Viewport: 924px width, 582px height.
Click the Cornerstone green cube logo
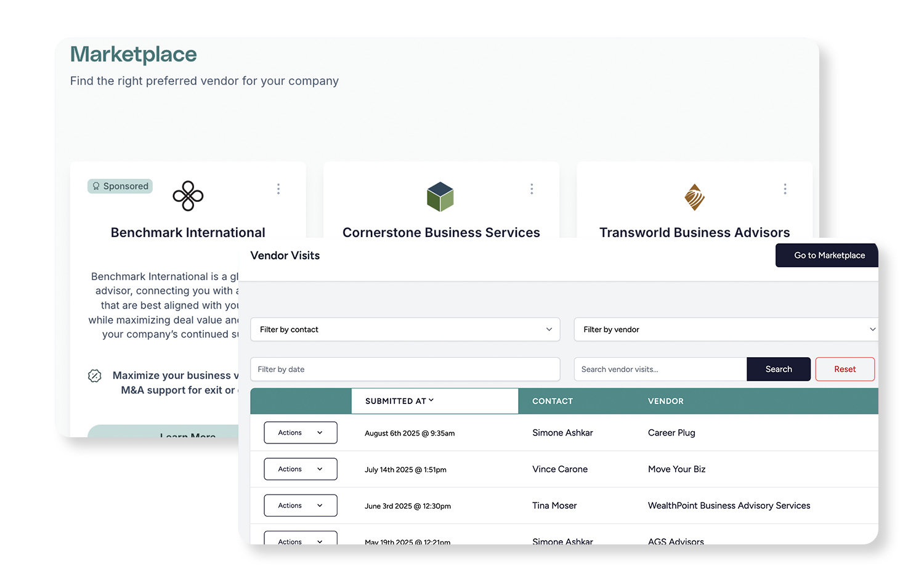(440, 196)
